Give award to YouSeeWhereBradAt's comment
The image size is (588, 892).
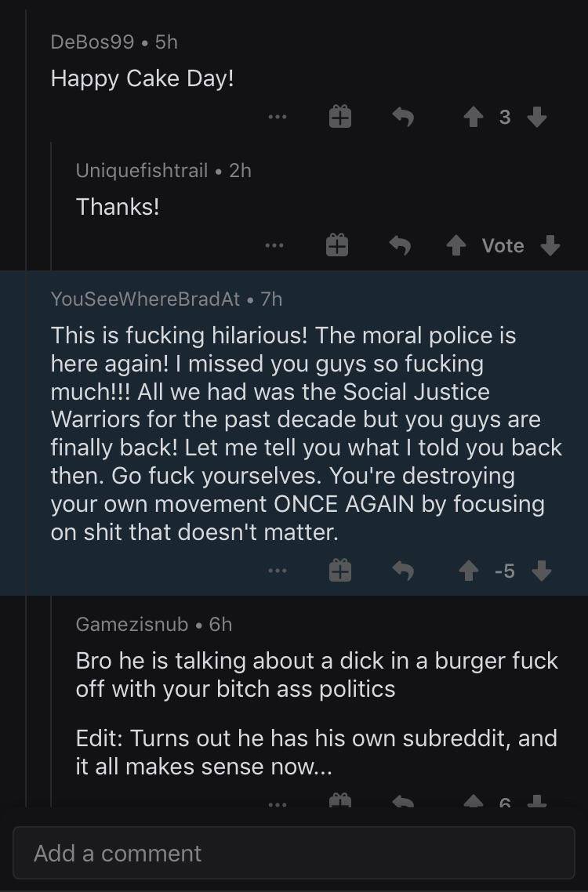point(340,570)
